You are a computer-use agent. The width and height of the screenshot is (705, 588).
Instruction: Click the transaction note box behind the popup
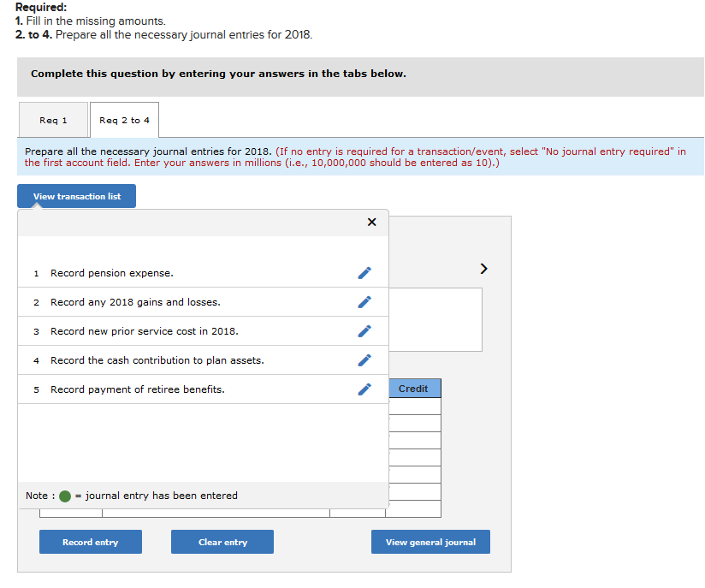point(435,319)
